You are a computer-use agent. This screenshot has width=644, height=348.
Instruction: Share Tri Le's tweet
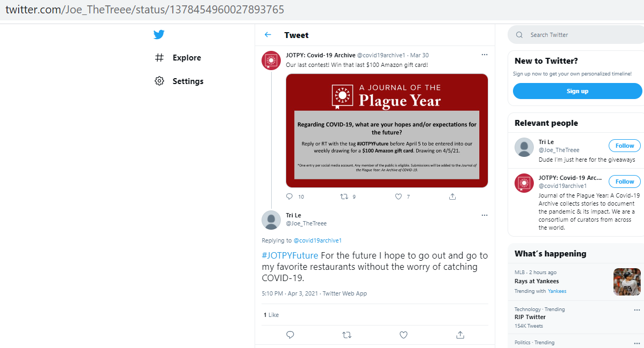coord(460,335)
